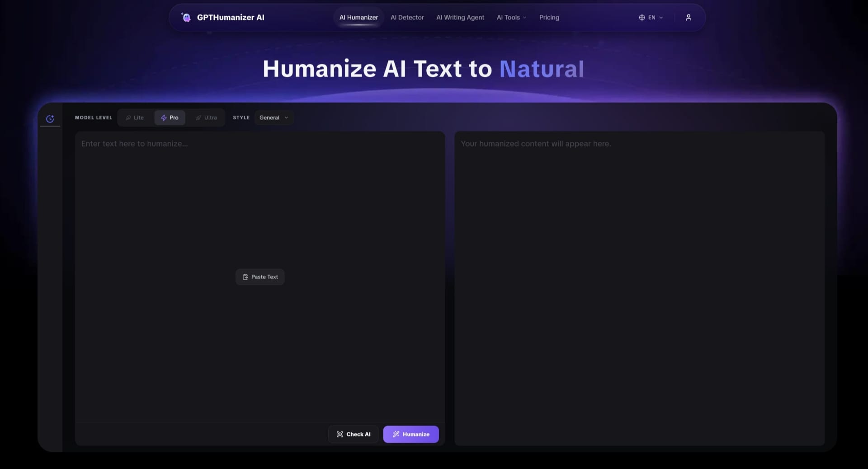868x469 pixels.
Task: Open the history panel via the clock icon
Action: [50, 118]
